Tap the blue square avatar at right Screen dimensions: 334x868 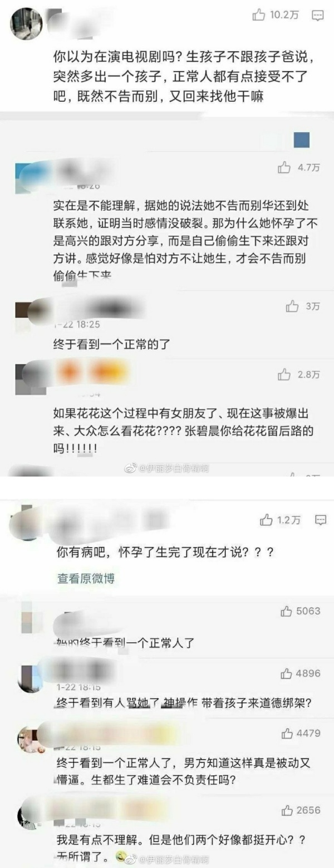coord(301,140)
